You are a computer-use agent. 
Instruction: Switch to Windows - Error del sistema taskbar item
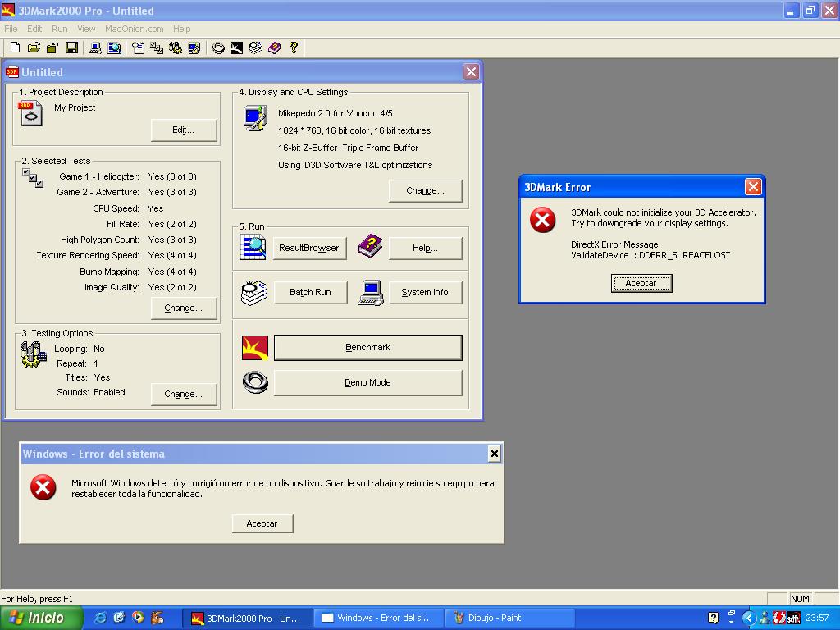[x=379, y=618]
